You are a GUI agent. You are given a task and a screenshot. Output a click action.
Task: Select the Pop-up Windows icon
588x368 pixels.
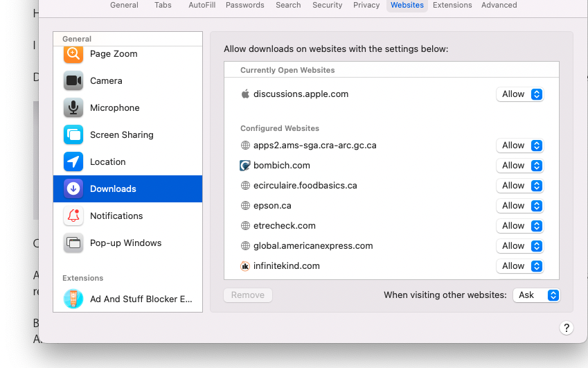point(73,243)
